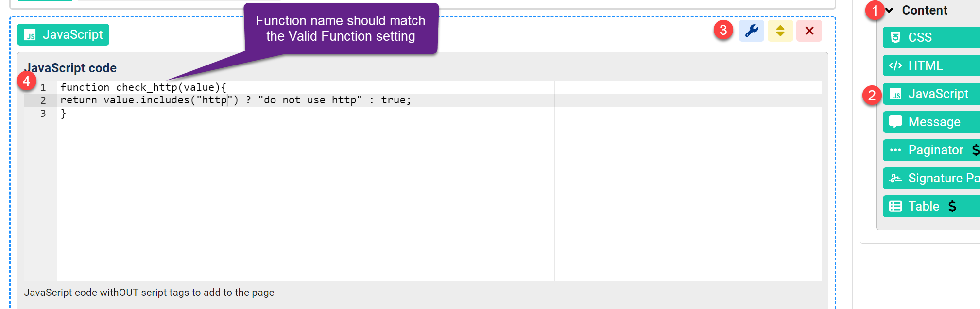Click the Table grid icon
Screen dimensions: 980x309
point(895,206)
